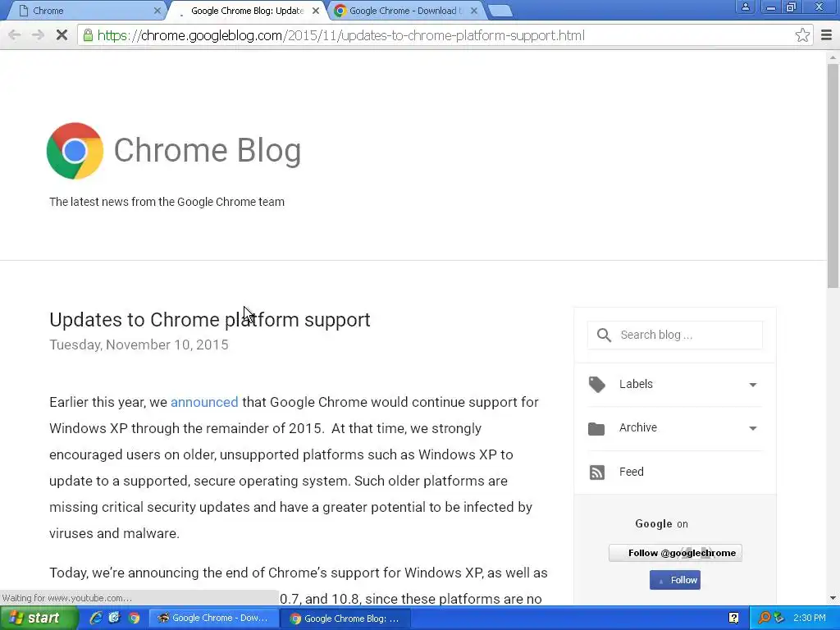Close the Google Chrome Blog tab
This screenshot has height=630, width=840.
[316, 11]
